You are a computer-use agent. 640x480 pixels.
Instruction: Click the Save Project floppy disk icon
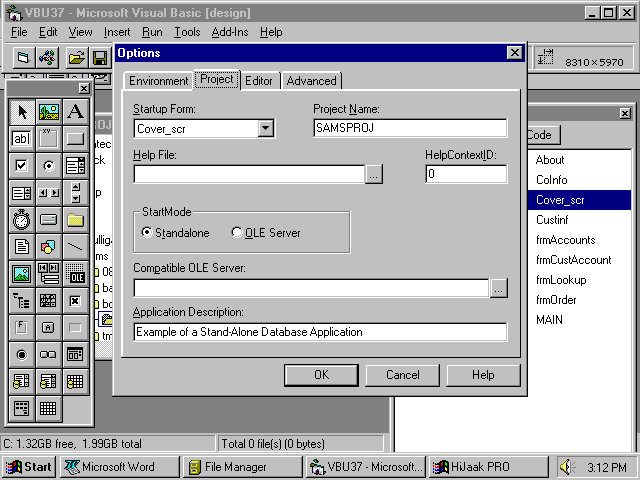[x=100, y=58]
